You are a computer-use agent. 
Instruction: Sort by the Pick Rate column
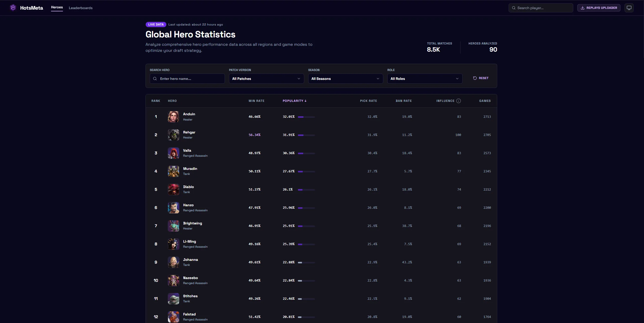(x=368, y=101)
